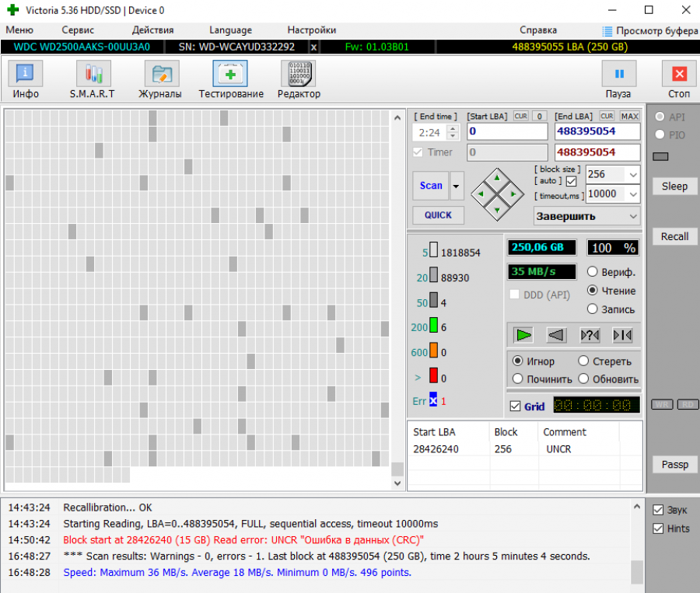
Task: Open the Сервис menu
Action: (x=78, y=30)
